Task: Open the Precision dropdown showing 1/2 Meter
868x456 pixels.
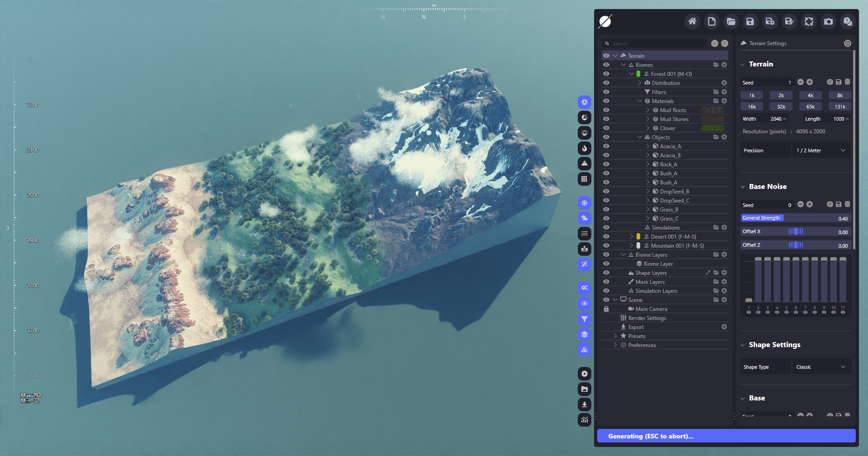Action: coord(821,150)
